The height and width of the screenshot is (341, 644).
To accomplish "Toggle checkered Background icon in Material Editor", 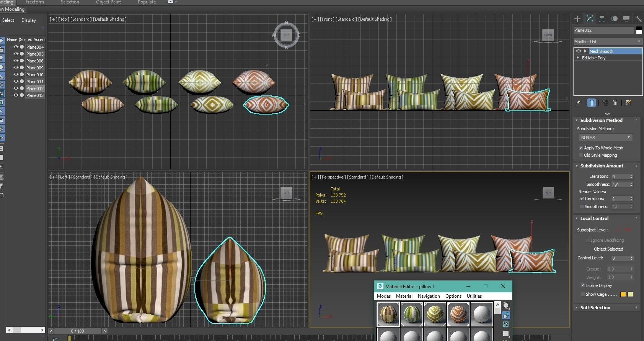I will click(506, 324).
